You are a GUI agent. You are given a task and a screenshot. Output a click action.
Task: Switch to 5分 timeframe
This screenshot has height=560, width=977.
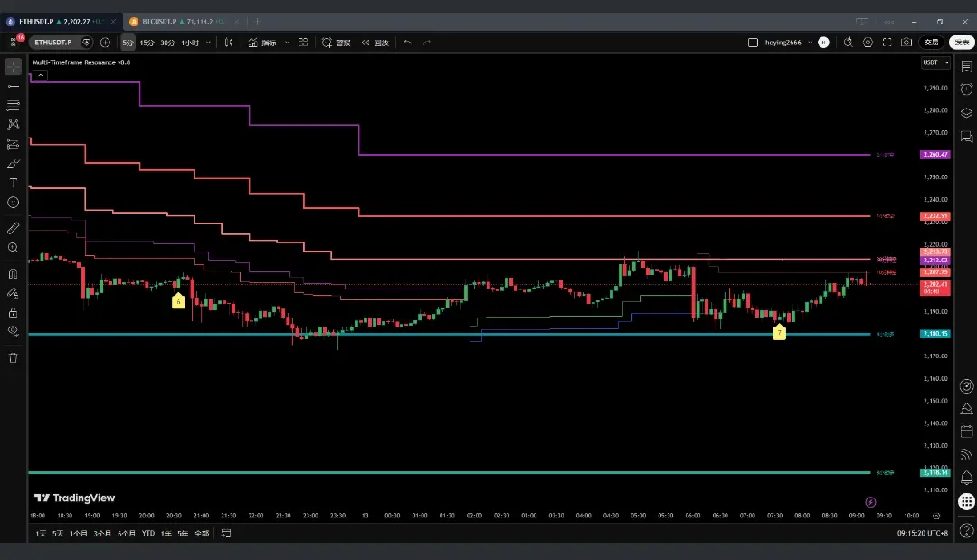tap(128, 43)
